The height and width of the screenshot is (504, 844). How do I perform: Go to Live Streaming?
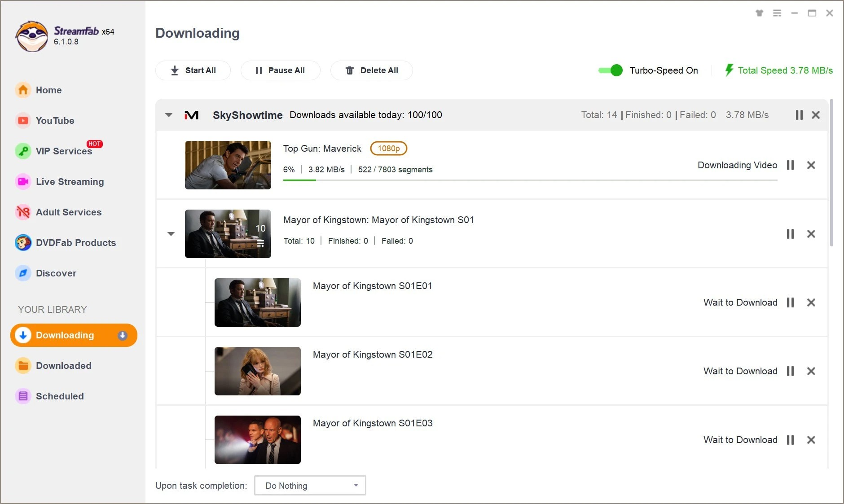click(x=59, y=181)
